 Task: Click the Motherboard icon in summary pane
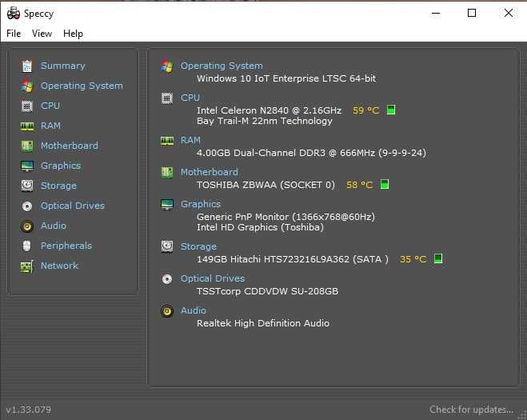(x=166, y=173)
